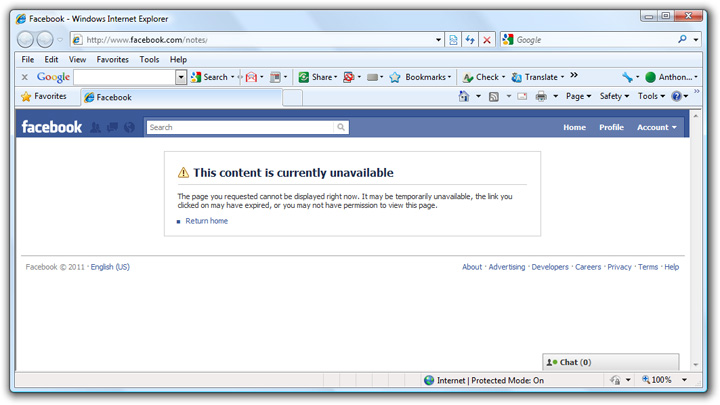Click the Careers footer link
This screenshot has width=720, height=405.
point(588,267)
